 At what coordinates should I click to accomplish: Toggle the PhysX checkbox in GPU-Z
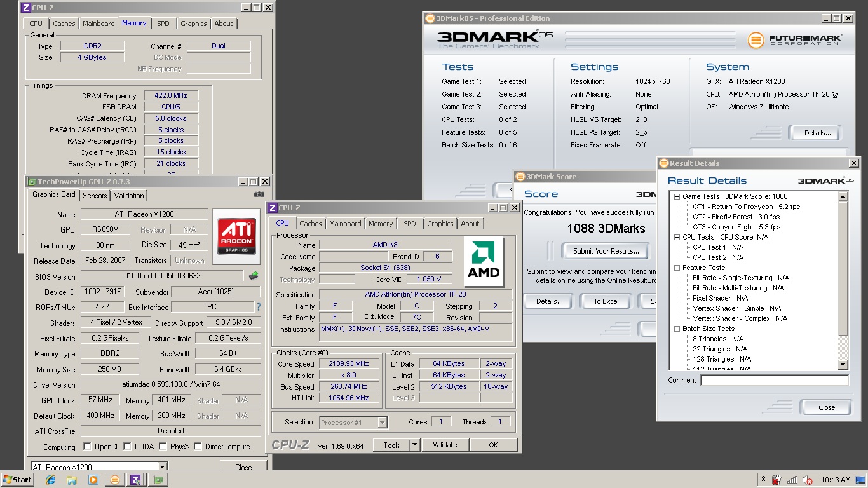pyautogui.click(x=163, y=446)
